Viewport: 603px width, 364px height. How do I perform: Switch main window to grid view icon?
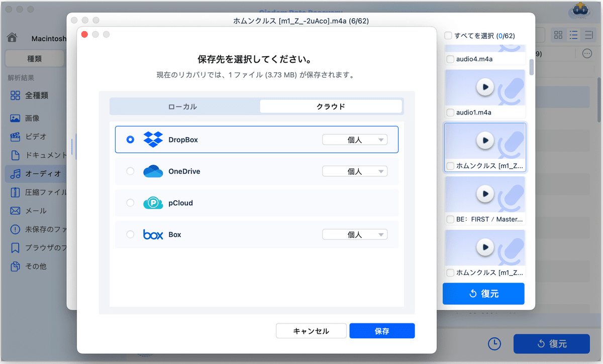click(x=558, y=35)
